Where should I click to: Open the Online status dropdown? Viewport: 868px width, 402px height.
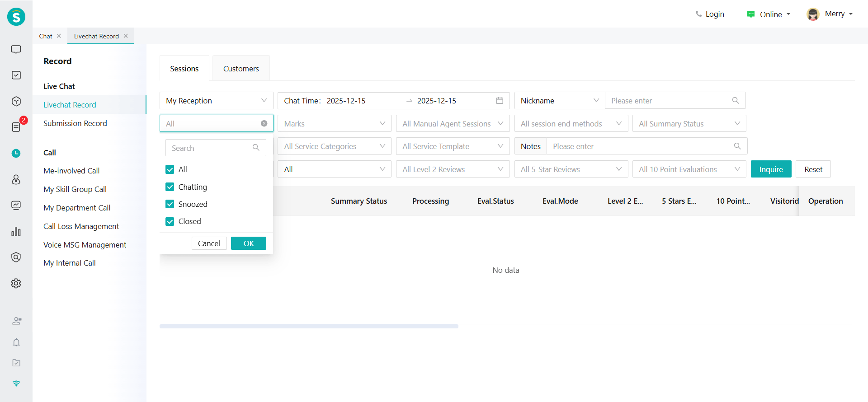(x=769, y=14)
